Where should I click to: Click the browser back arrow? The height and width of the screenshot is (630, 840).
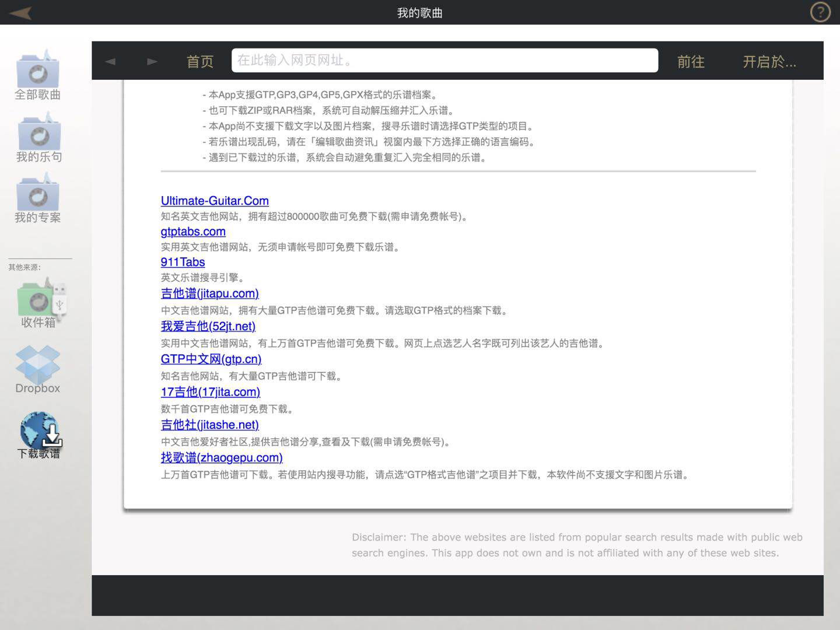coord(110,61)
